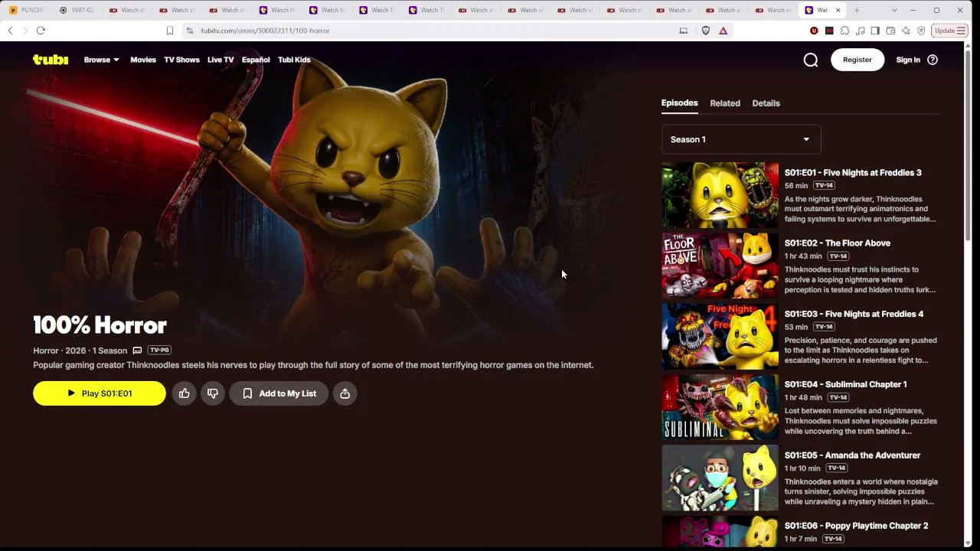Viewport: 980px width, 551px height.
Task: Click the '1 hr 43 min' duration text
Action: pyautogui.click(x=803, y=256)
